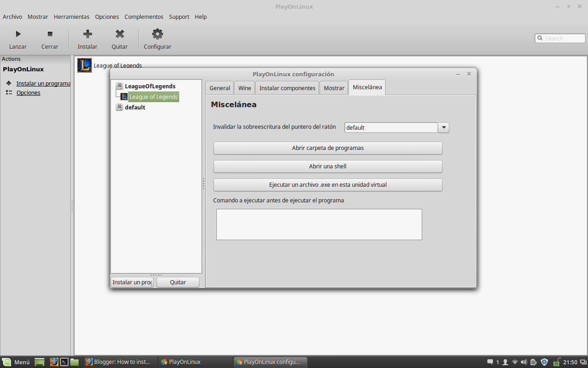Image resolution: width=588 pixels, height=368 pixels.
Task: Open the file manager folder icon in taskbar
Action: pyautogui.click(x=74, y=362)
